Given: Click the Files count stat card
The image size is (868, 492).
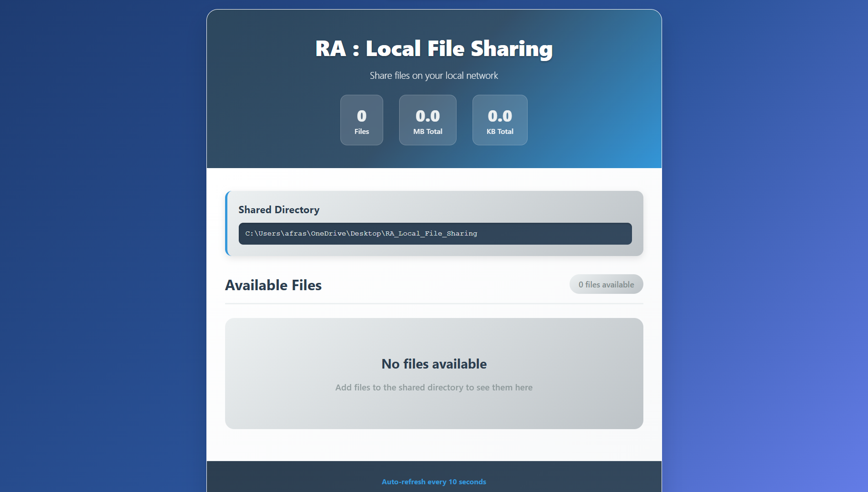Looking at the screenshot, I should coord(361,120).
